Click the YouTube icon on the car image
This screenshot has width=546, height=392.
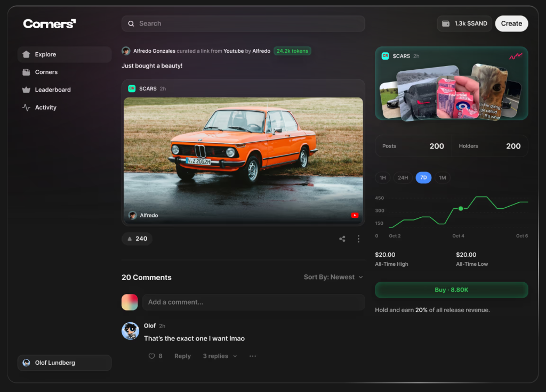coord(355,216)
